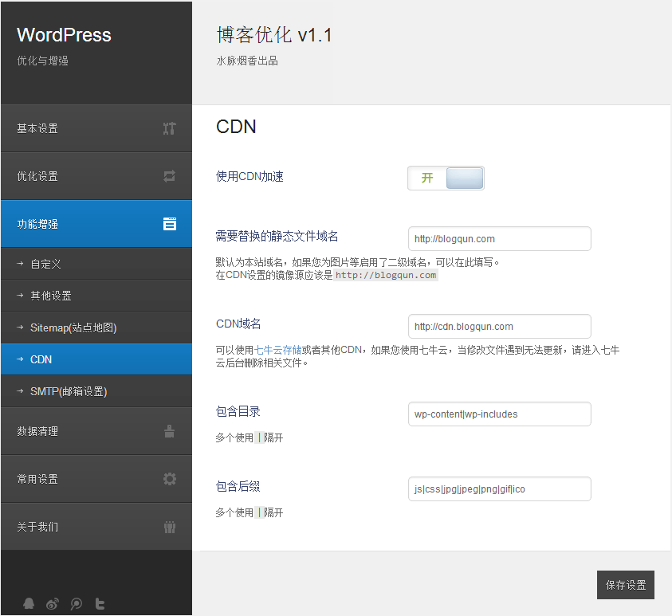
Task: Open the 基本设置 menu section
Action: [x=96, y=128]
